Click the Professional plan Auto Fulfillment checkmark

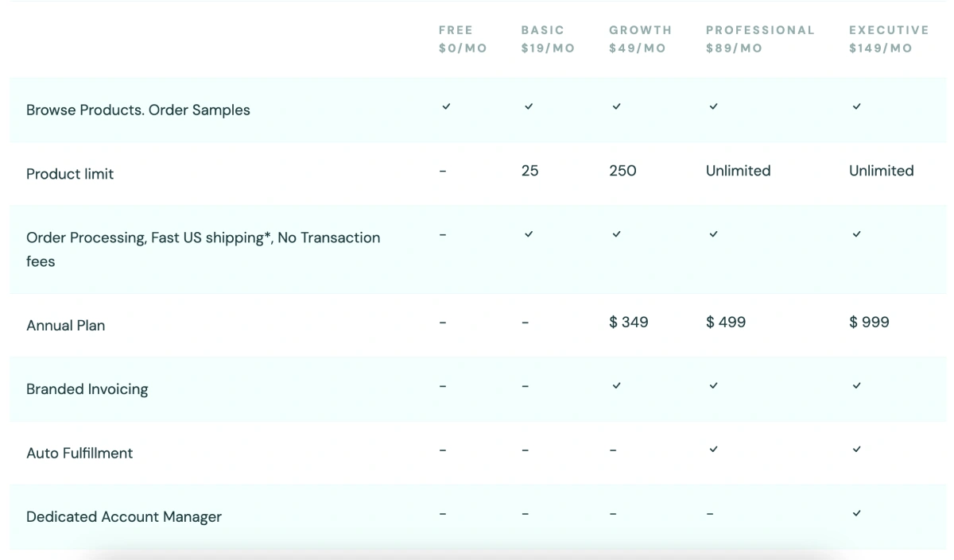click(x=713, y=450)
